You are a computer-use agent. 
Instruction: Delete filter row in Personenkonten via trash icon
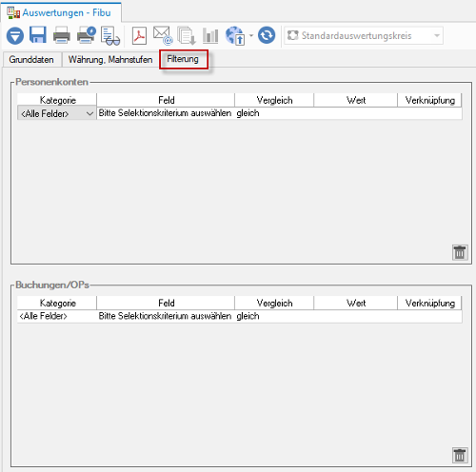point(460,252)
